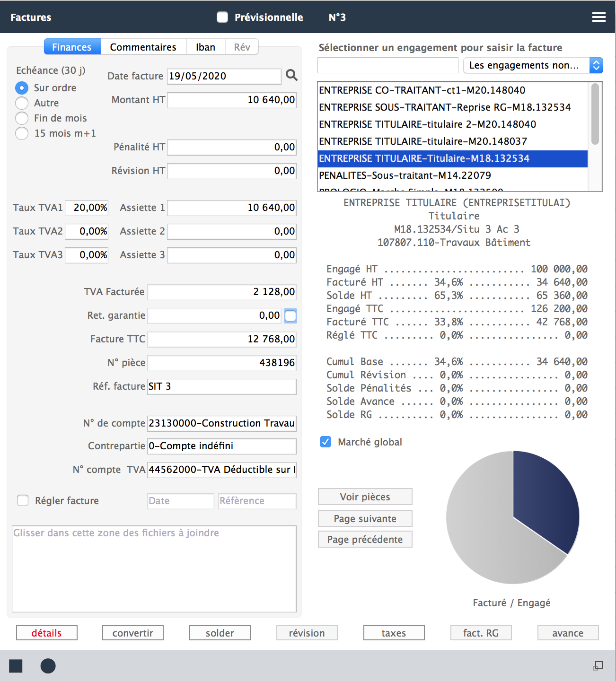Enable the Régler facture checkbox
The width and height of the screenshot is (616, 681).
pyautogui.click(x=23, y=500)
